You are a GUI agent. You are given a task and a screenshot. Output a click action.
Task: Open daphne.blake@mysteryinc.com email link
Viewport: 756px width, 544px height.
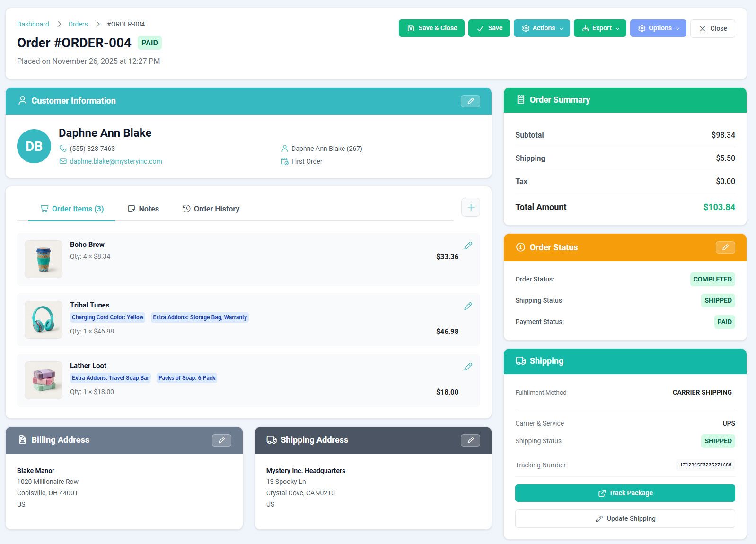pos(115,161)
